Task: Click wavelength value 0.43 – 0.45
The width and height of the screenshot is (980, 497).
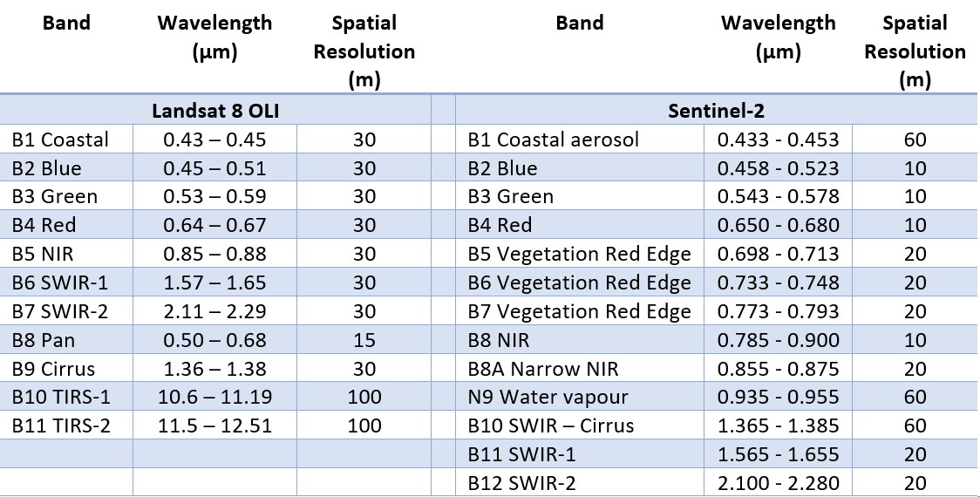Action: coord(214,139)
